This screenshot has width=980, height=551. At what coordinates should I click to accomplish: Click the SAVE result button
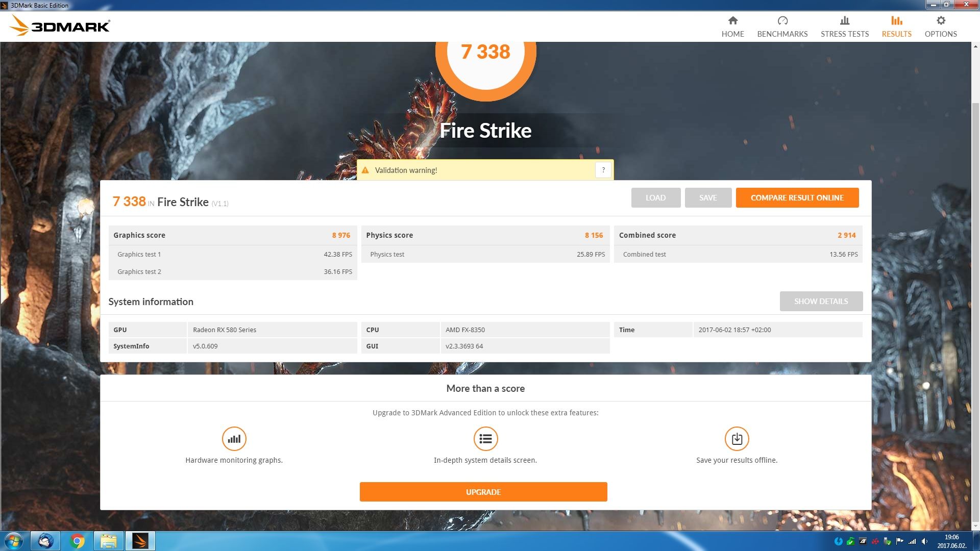[x=708, y=197]
